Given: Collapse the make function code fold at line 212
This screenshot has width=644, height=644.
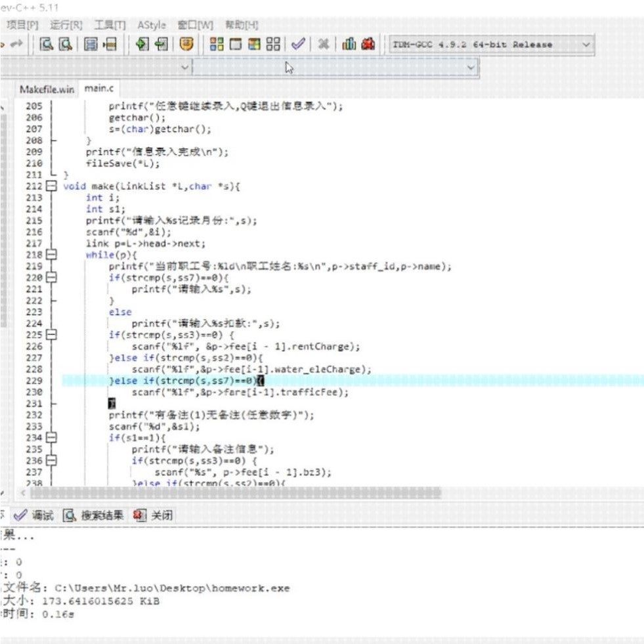Looking at the screenshot, I should click(x=53, y=186).
